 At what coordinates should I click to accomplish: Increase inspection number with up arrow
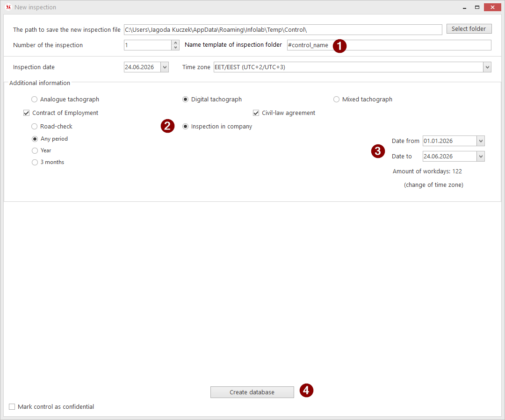point(175,43)
